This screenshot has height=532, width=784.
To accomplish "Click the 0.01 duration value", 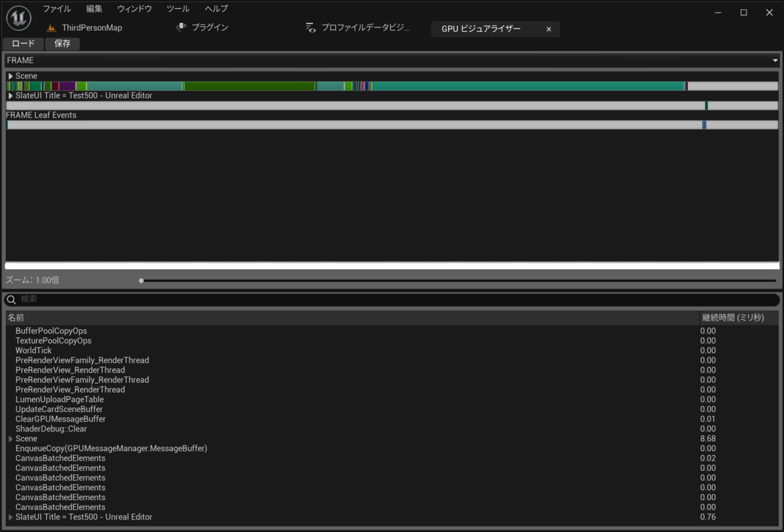I will 708,419.
